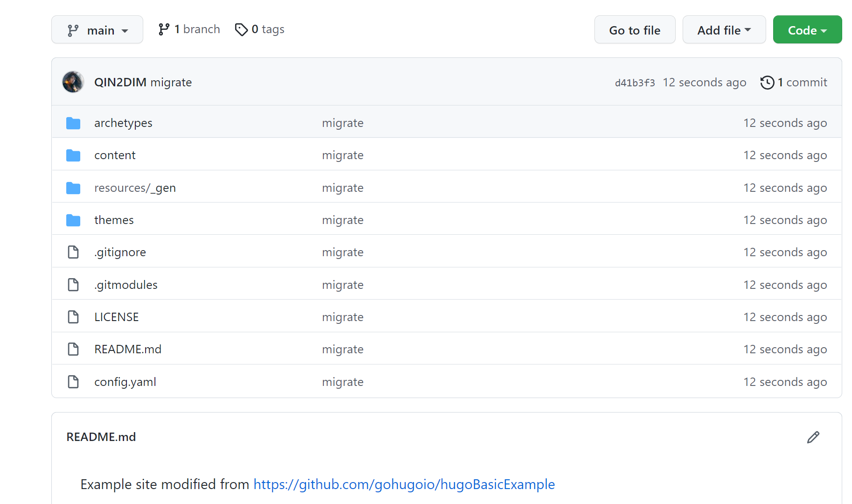The width and height of the screenshot is (852, 504).
Task: Open commit d41b3f3
Action: [x=635, y=82]
